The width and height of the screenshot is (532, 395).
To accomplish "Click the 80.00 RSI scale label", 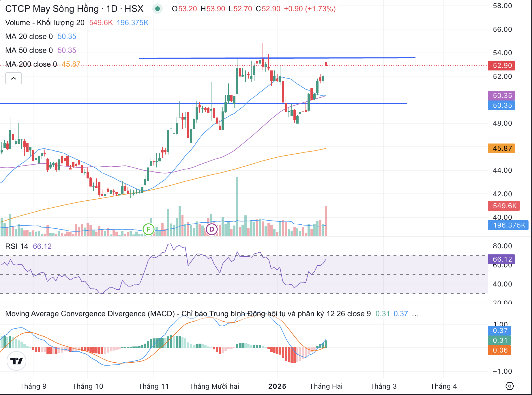I will point(502,246).
